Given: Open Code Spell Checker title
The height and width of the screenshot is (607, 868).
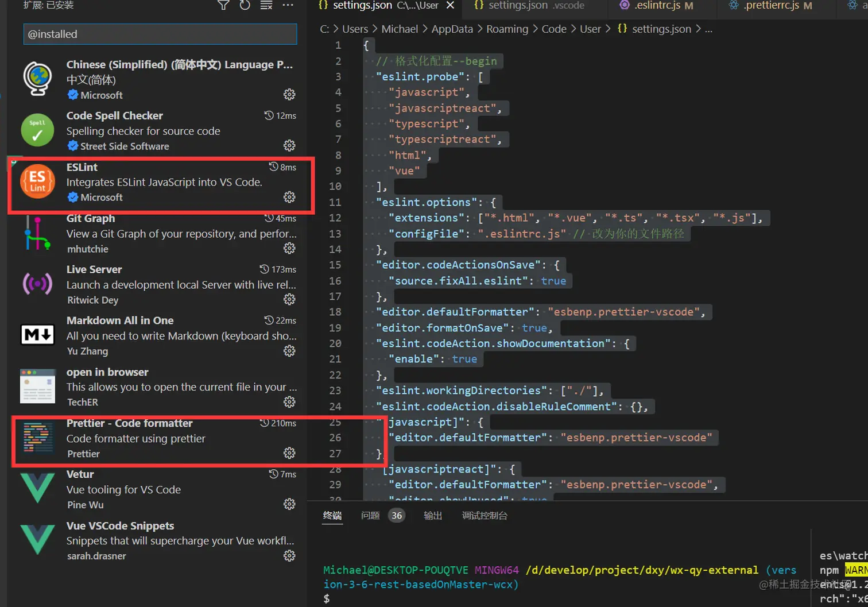Looking at the screenshot, I should [x=115, y=115].
